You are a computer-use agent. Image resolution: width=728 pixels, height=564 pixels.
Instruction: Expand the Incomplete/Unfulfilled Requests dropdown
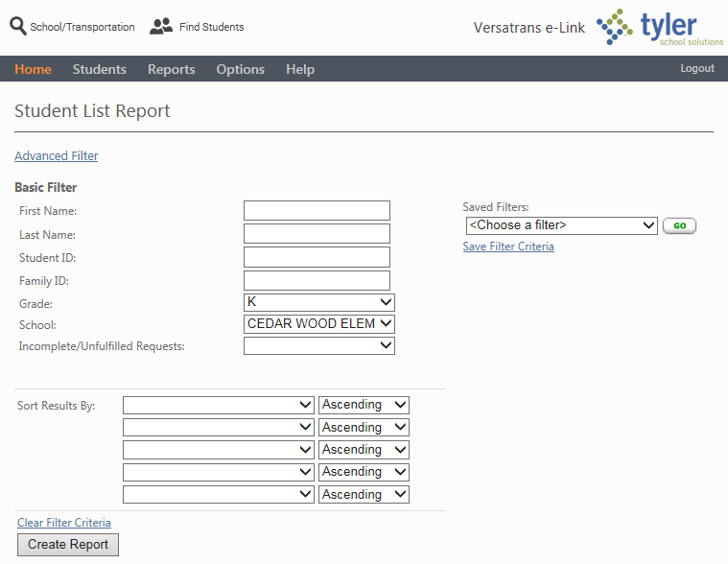(319, 345)
